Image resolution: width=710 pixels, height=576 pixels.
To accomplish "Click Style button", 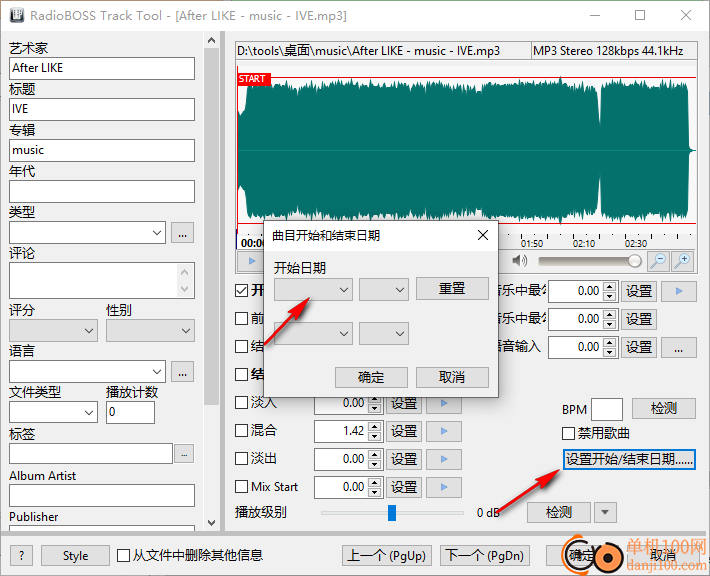I will pyautogui.click(x=75, y=555).
